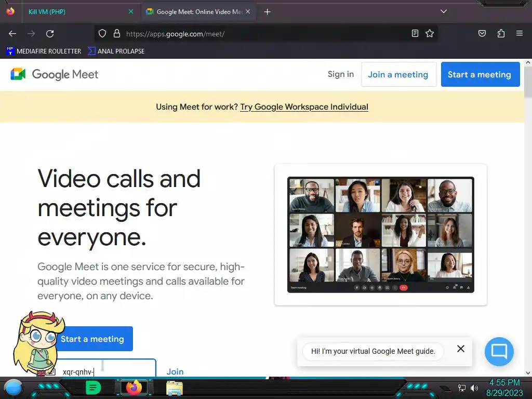Click the volume speaker tray icon

(474, 388)
